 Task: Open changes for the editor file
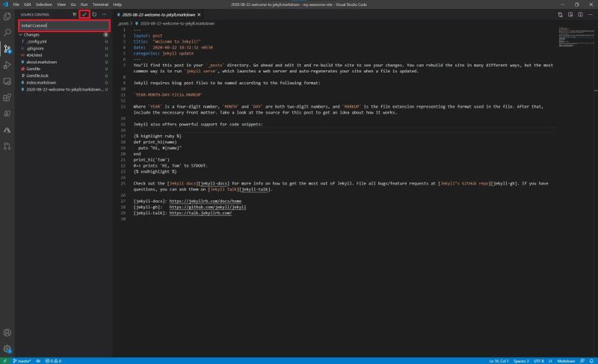[x=560, y=14]
